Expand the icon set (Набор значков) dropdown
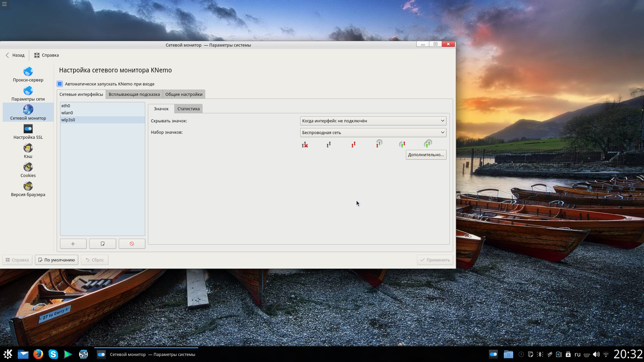Screen dimensions: 644x362 [373, 132]
